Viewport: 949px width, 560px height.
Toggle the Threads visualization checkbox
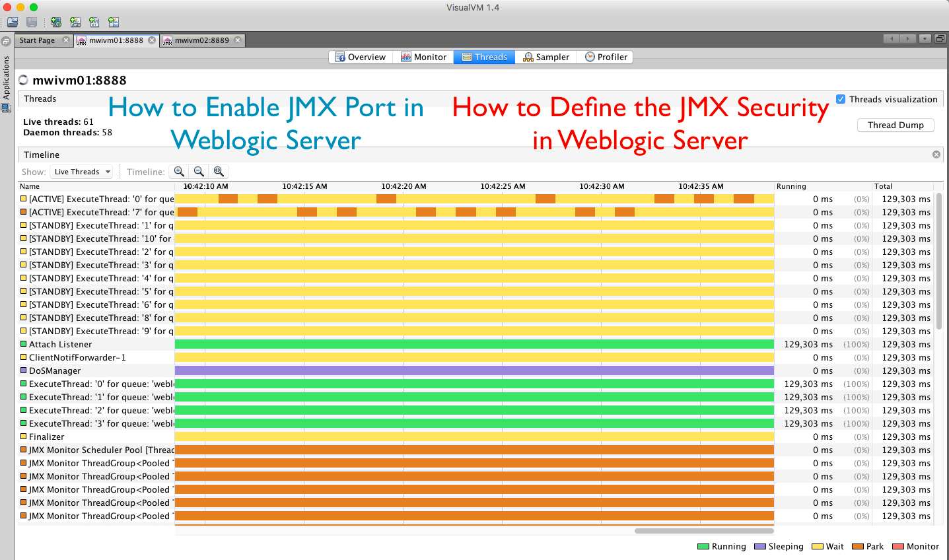[841, 99]
